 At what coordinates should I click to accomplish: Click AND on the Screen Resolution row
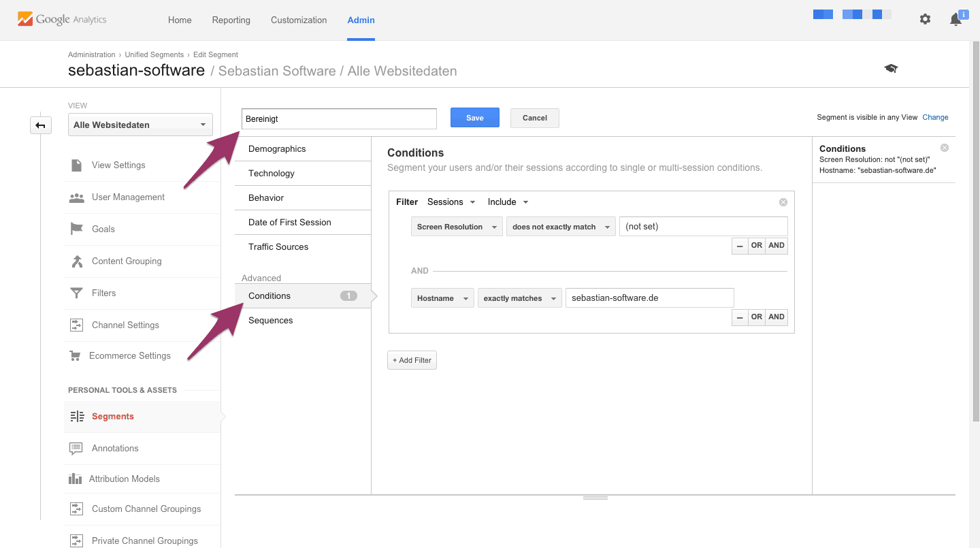(x=777, y=246)
